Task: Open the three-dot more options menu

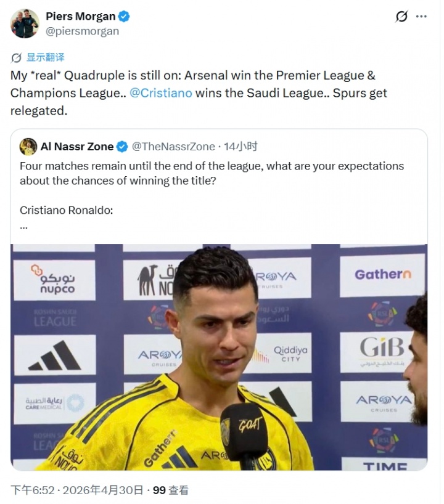Action: coord(421,17)
